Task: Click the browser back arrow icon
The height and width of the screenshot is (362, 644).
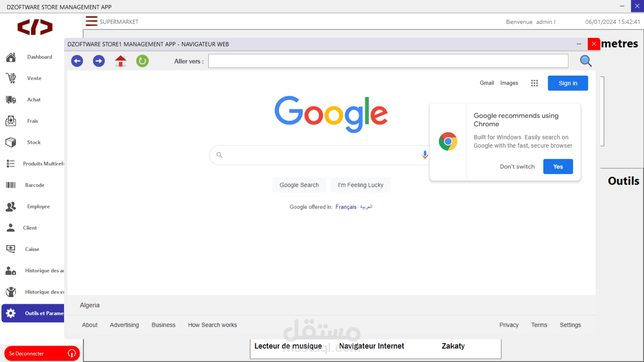Action: 77,61
